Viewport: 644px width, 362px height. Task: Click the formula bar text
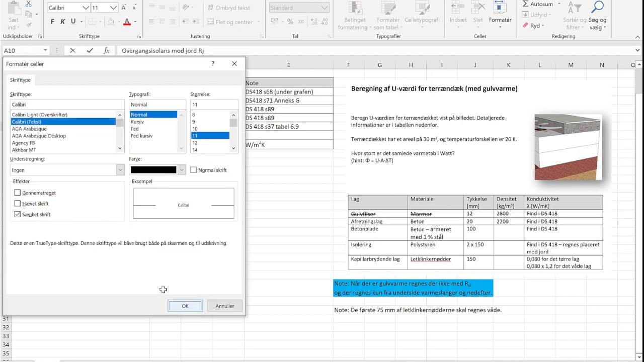tap(163, 51)
